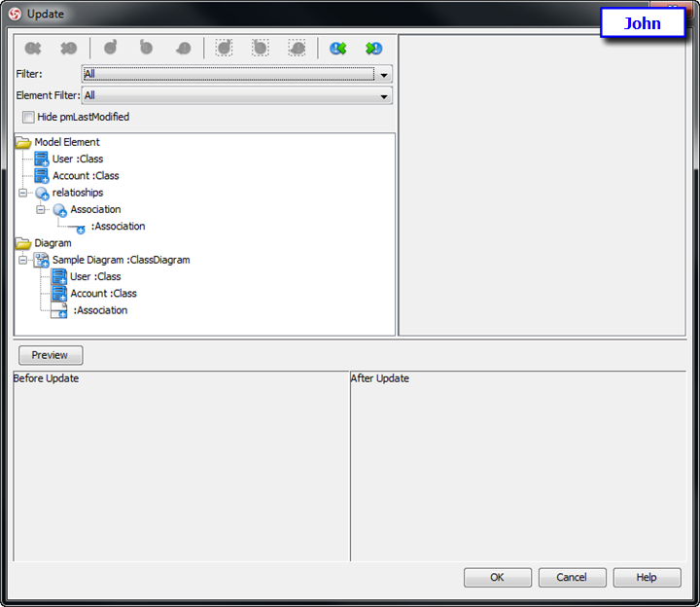Enable the Hide pmLastModified checkbox
Image resolution: width=700 pixels, height=607 pixels.
tap(28, 117)
